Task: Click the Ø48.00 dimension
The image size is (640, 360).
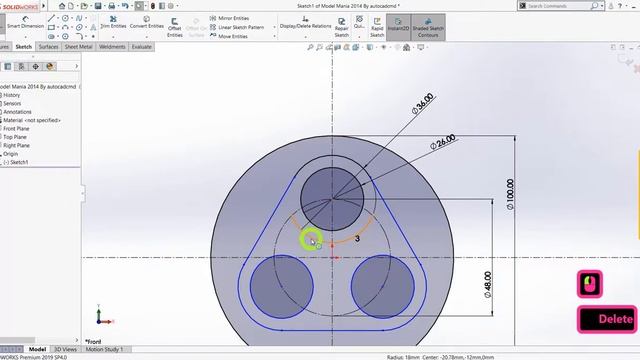Action: pos(488,284)
